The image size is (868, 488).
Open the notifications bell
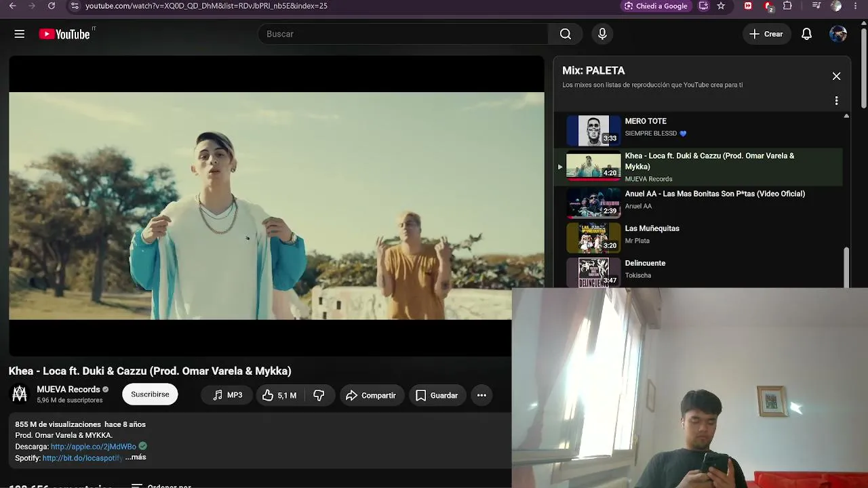pos(806,34)
